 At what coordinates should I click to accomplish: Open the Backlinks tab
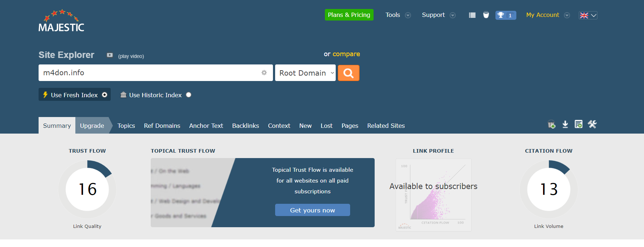tap(246, 126)
